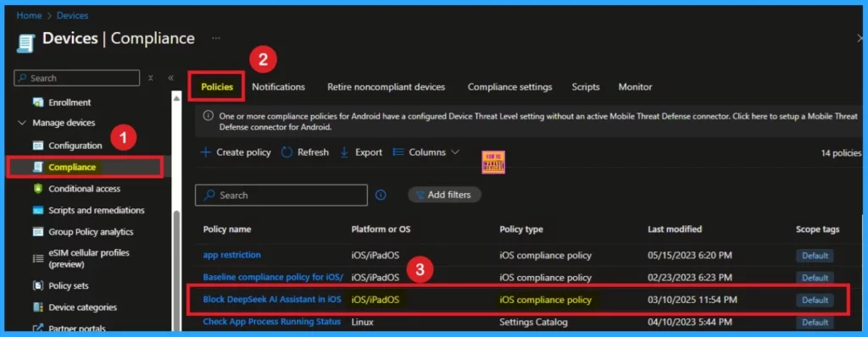Select Enrollment in the sidebar
Viewport: 868px width, 337px height.
pyautogui.click(x=70, y=102)
